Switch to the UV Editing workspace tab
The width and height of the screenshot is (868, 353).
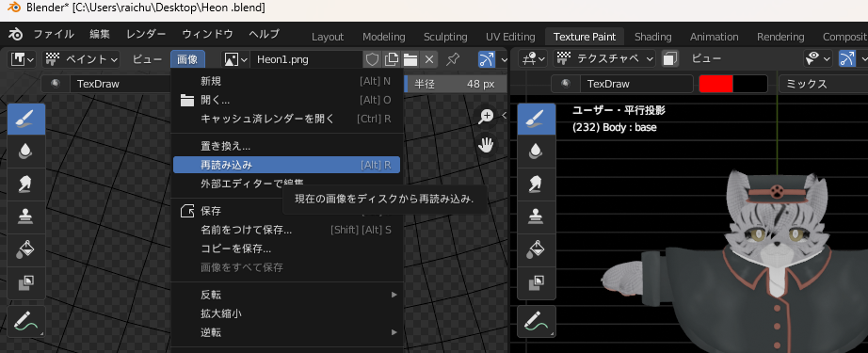[510, 37]
